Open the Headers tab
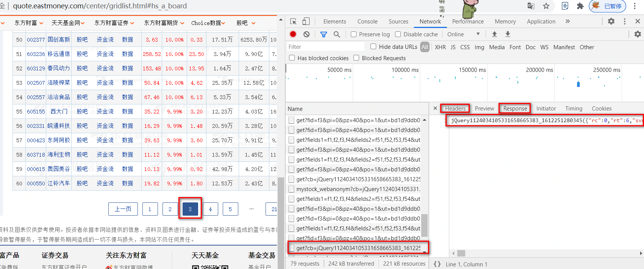 point(455,109)
